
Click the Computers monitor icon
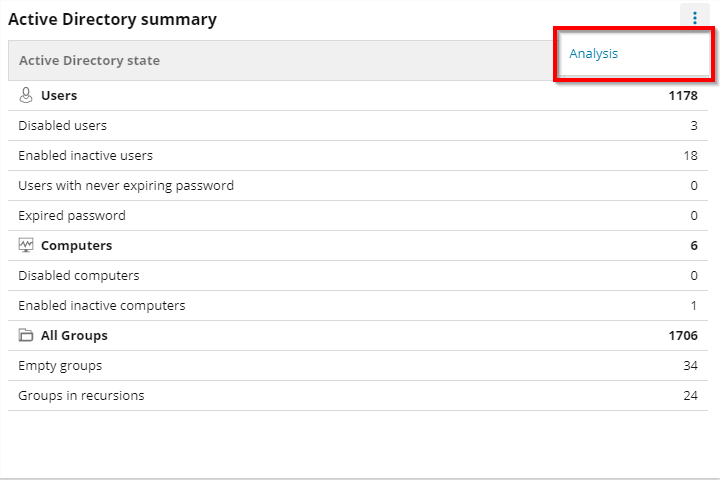[x=27, y=246]
